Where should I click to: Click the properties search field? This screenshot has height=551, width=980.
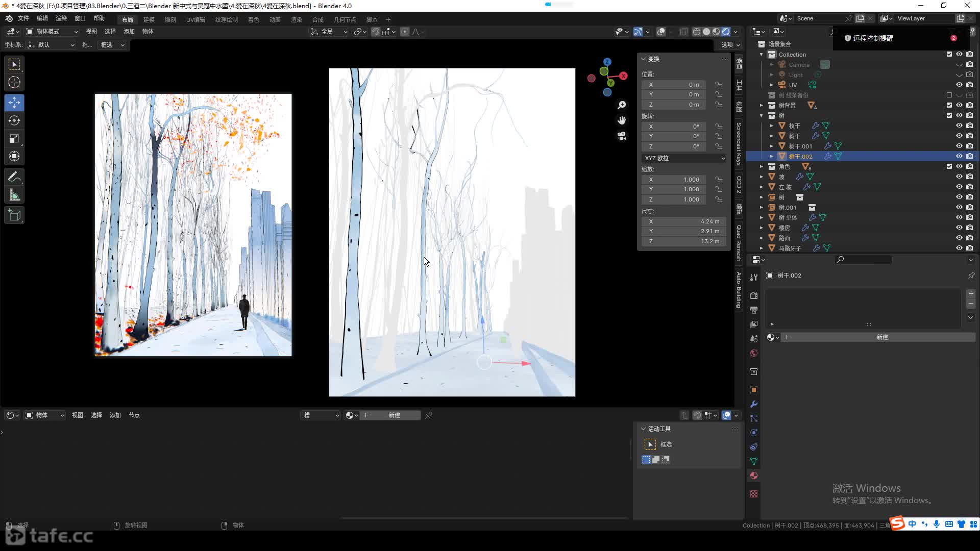tap(863, 260)
